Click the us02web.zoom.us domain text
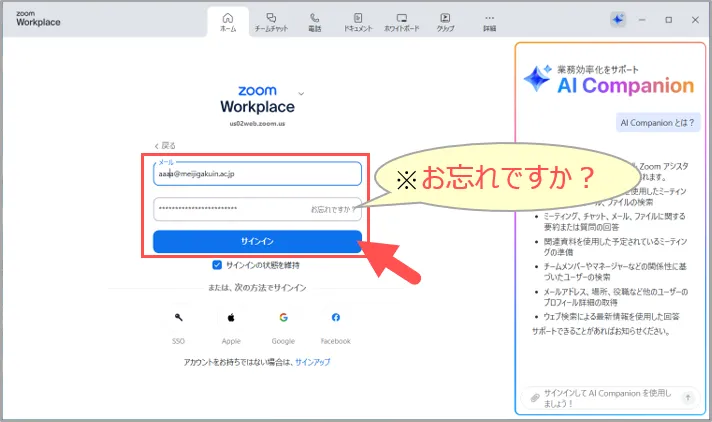712x422 pixels. click(x=257, y=124)
